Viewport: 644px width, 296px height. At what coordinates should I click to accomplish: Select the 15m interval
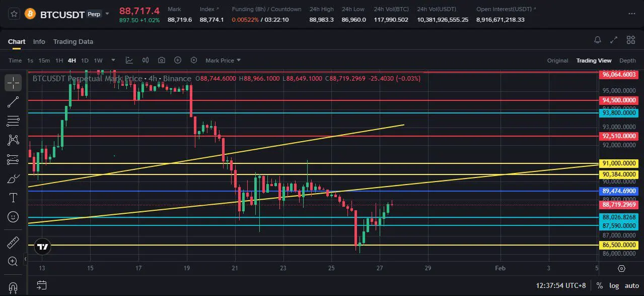(x=44, y=61)
